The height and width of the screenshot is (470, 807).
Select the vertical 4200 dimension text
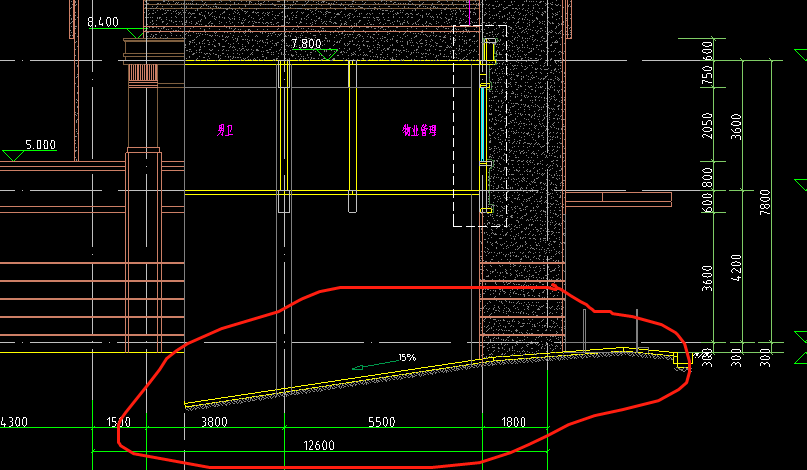737,270
